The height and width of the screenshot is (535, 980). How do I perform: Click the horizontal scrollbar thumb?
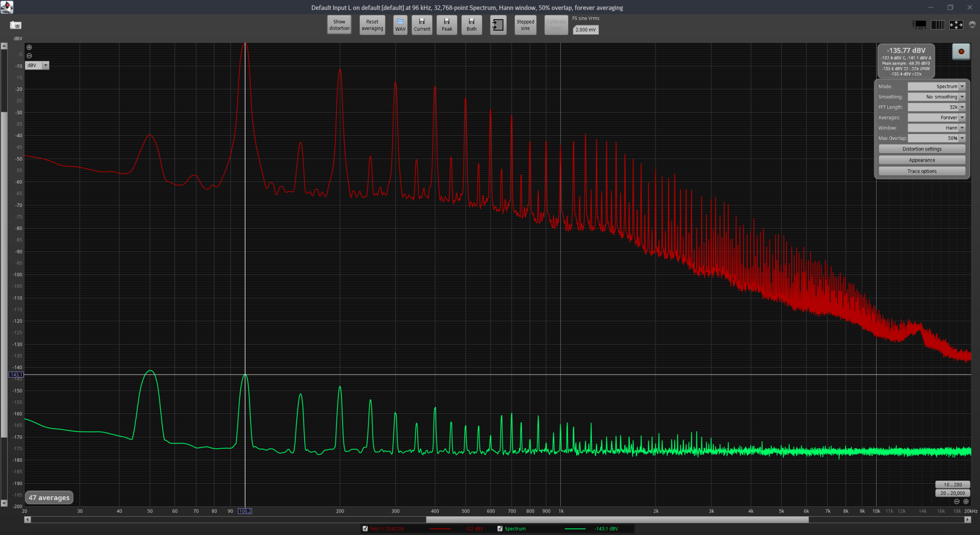tap(617, 520)
